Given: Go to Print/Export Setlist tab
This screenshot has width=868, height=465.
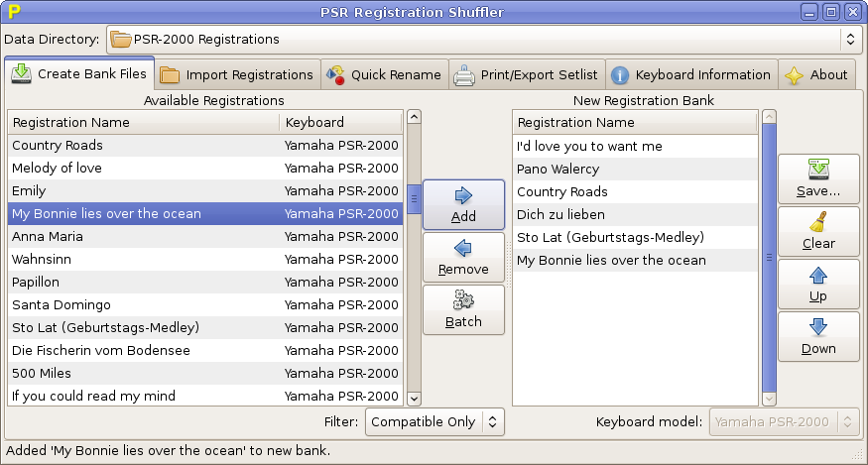Looking at the screenshot, I should [x=527, y=74].
